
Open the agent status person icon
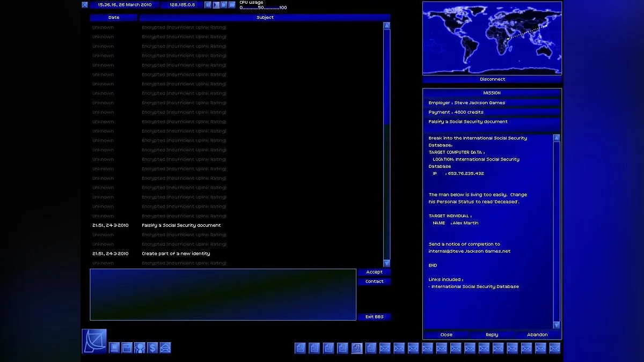(x=140, y=348)
